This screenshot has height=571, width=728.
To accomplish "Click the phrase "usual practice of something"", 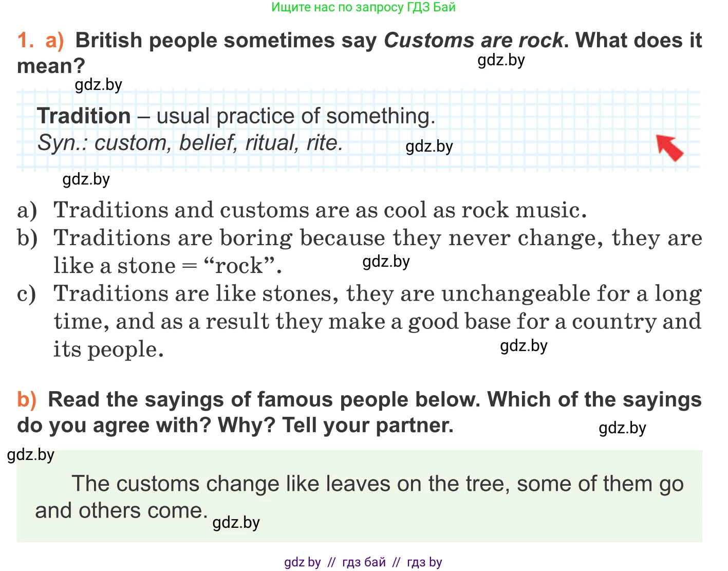I will [x=296, y=116].
